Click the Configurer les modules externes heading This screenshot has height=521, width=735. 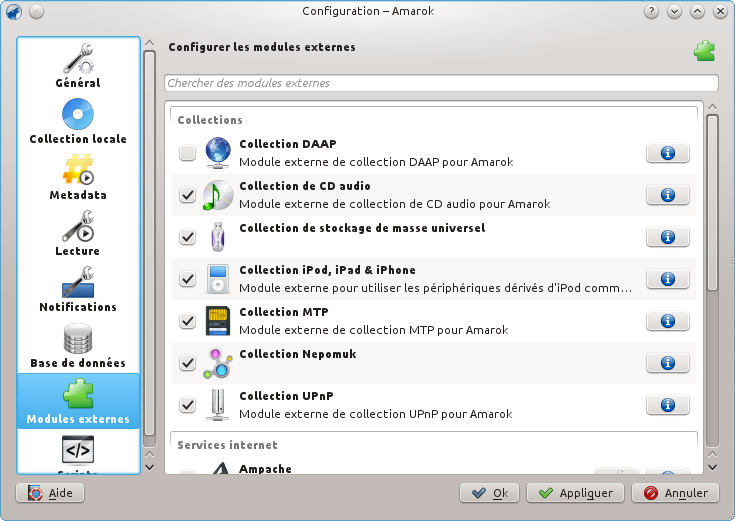(262, 47)
